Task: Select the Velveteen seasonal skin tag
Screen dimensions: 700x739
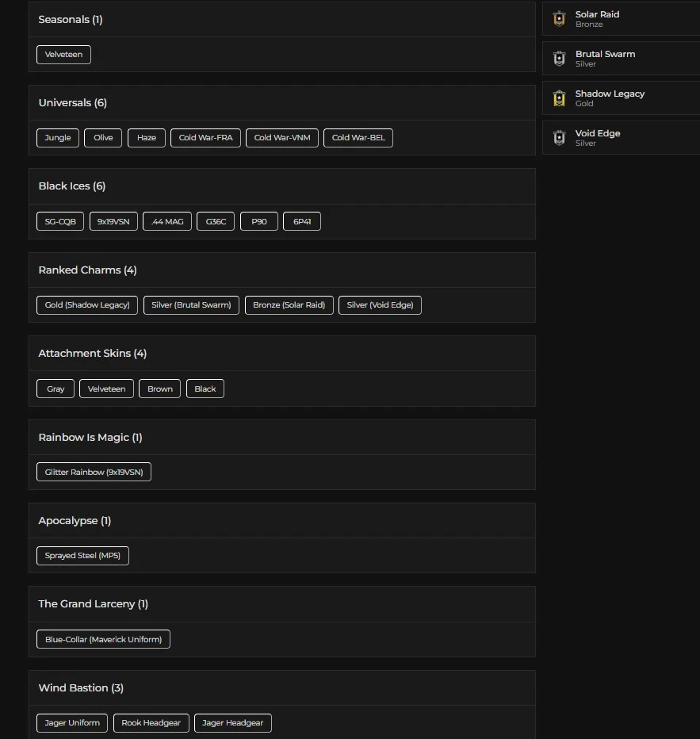Action: pos(63,55)
